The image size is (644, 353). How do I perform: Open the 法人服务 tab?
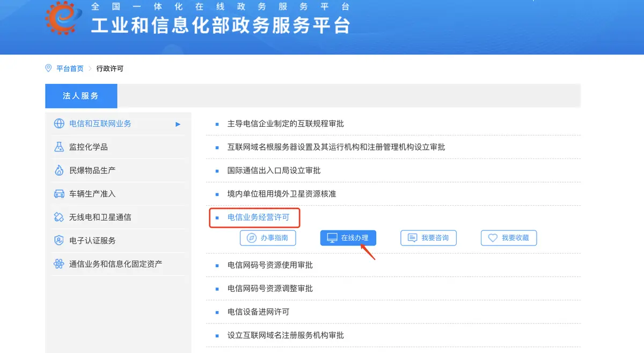81,96
